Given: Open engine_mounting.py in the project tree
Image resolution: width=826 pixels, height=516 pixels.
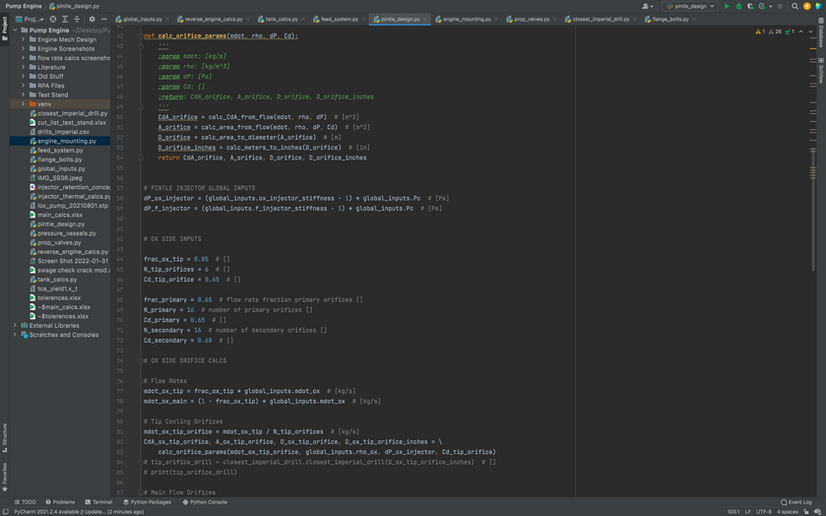Looking at the screenshot, I should [66, 141].
